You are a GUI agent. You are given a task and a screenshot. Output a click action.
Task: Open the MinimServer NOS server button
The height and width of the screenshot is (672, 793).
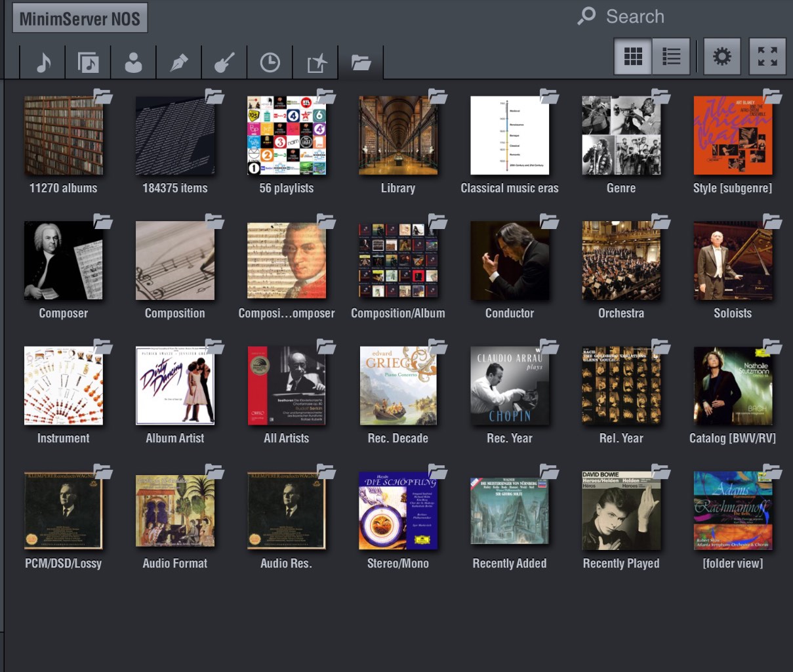(80, 18)
